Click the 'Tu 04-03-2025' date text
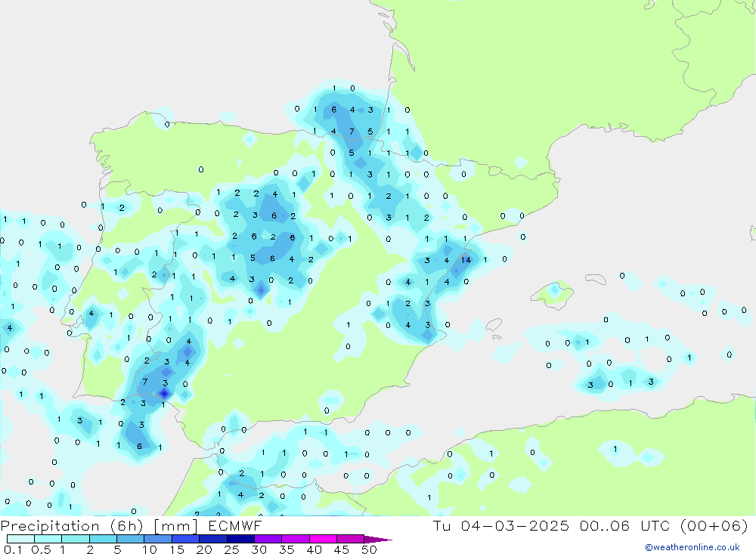Screen dimensions: 756x554 click(501, 525)
